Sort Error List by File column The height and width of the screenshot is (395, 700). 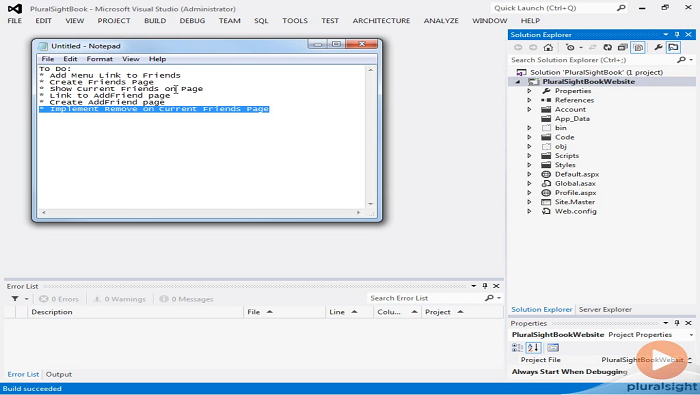click(284, 312)
